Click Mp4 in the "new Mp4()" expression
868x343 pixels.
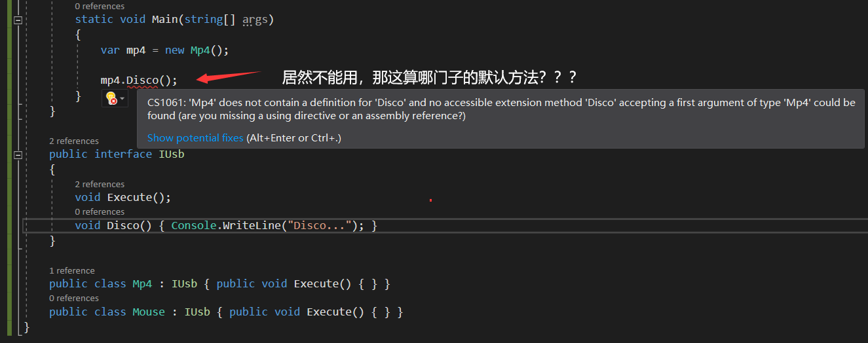[200, 50]
